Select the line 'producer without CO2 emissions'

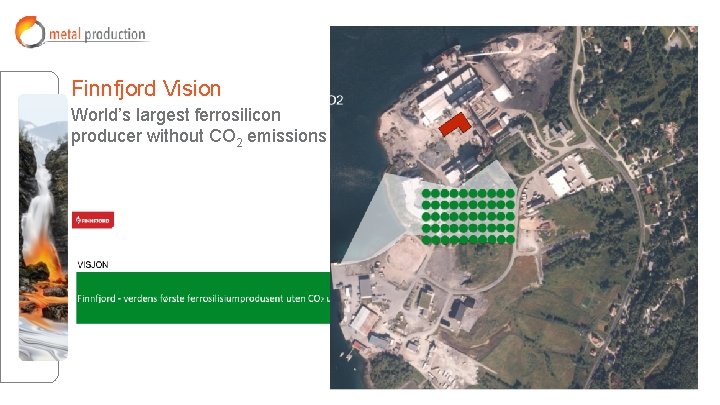tap(198, 137)
